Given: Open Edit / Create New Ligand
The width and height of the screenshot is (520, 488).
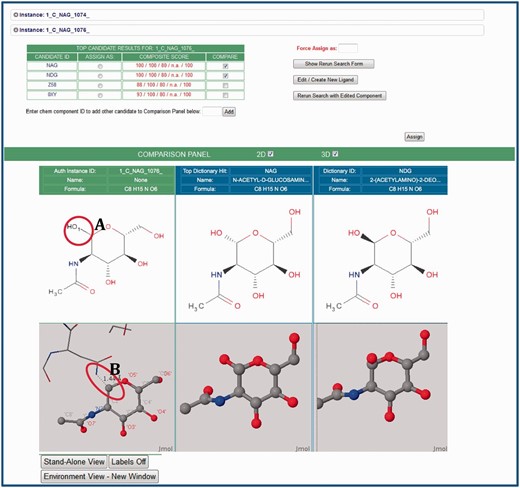Looking at the screenshot, I should (x=326, y=80).
